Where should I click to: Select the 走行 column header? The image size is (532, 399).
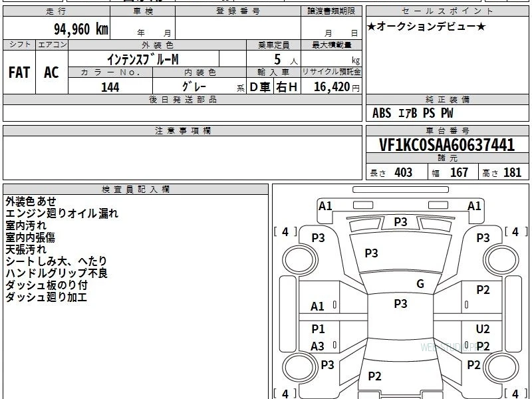(x=57, y=11)
